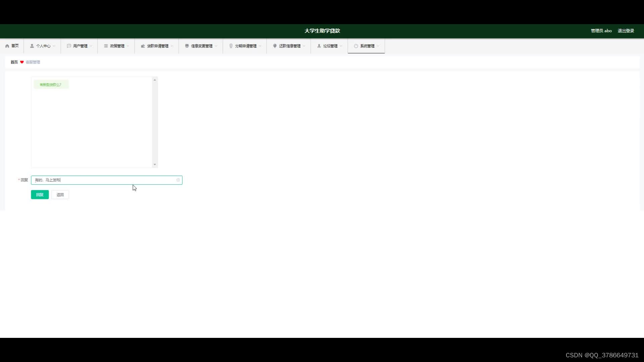This screenshot has width=644, height=362.
Task: Click the icon beside 分期申请管理
Action: click(231, 46)
